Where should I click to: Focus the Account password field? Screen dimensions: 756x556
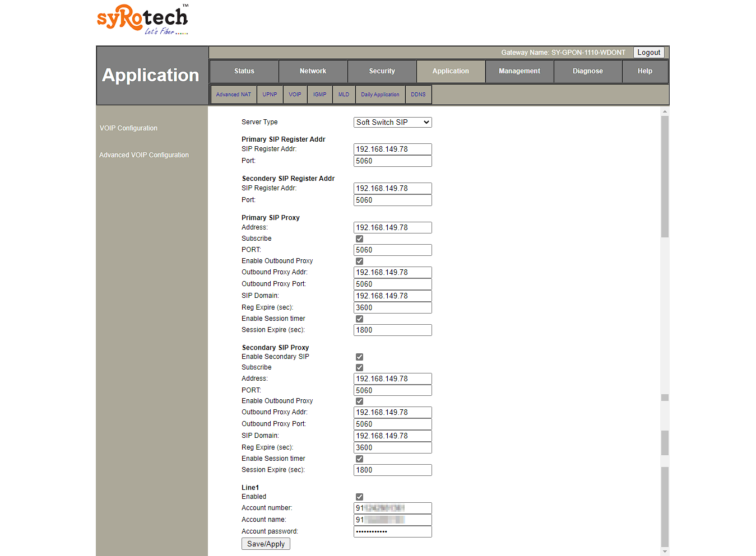pos(392,532)
